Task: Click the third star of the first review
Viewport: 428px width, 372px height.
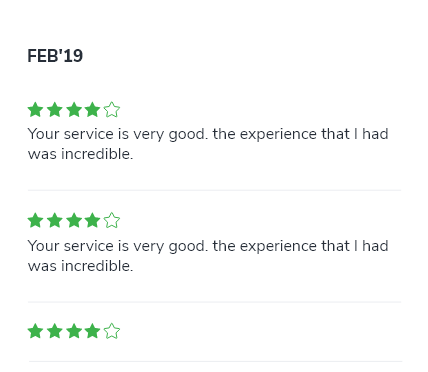Action: click(x=74, y=110)
